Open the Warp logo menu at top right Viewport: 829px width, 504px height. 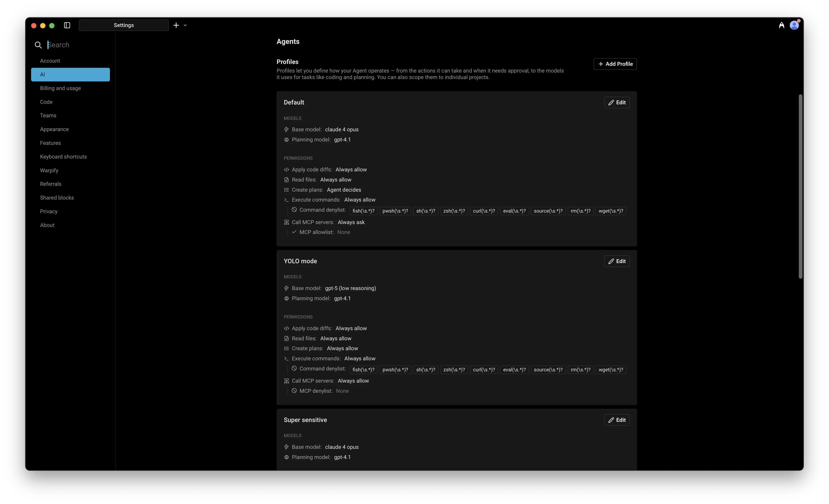(781, 25)
